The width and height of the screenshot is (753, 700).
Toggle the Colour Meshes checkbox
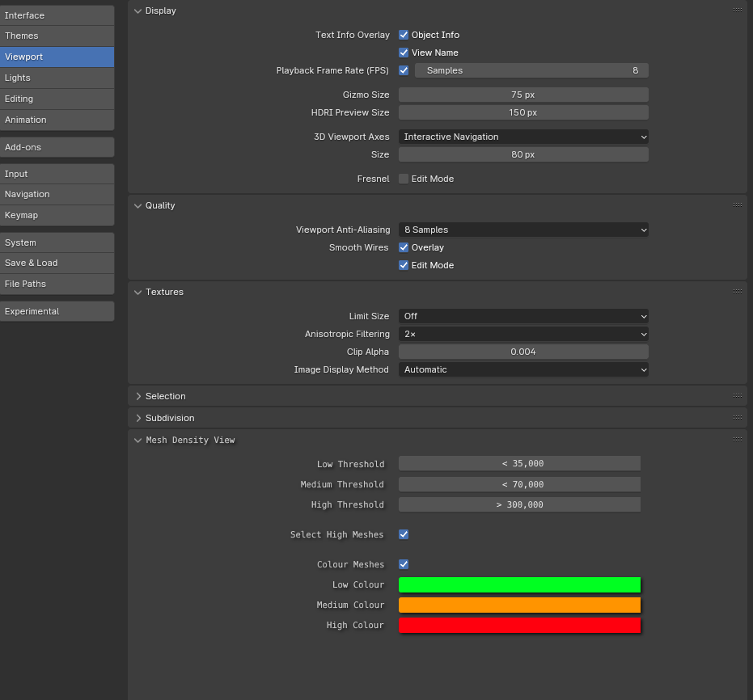[x=404, y=564]
